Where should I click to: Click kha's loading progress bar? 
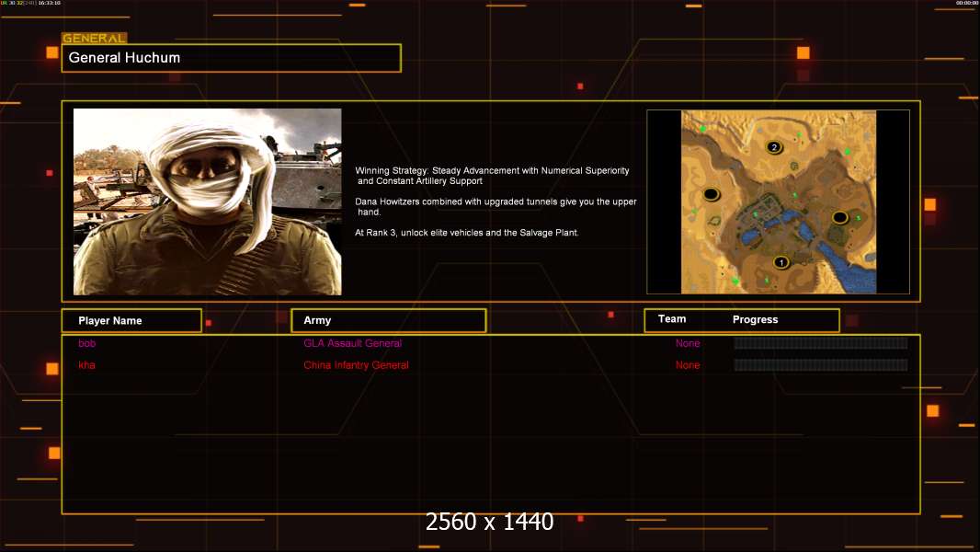pyautogui.click(x=820, y=365)
